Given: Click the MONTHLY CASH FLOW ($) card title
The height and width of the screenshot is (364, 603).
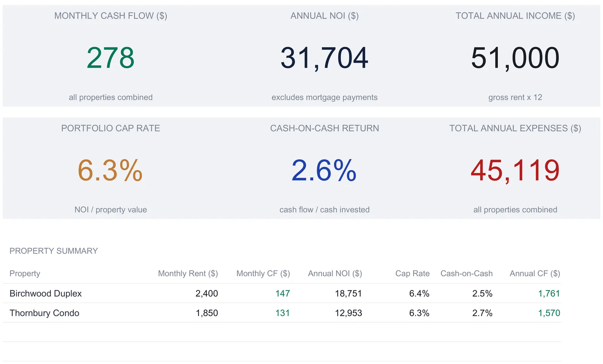Looking at the screenshot, I should click(111, 16).
